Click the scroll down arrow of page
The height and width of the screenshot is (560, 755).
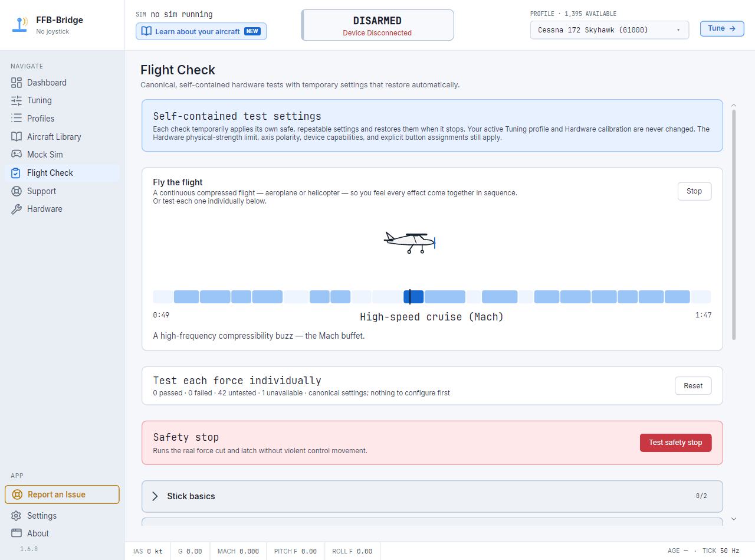pos(734,519)
